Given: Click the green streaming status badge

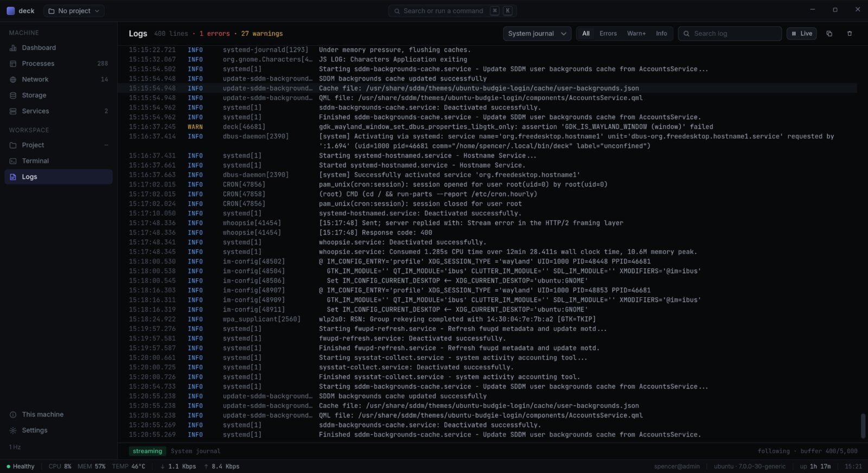Looking at the screenshot, I should click(148, 451).
